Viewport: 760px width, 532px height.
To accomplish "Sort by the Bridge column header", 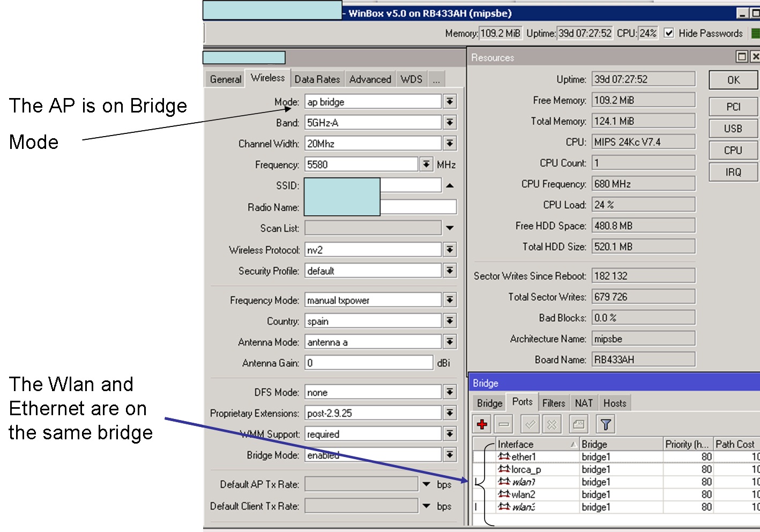I will [x=622, y=444].
